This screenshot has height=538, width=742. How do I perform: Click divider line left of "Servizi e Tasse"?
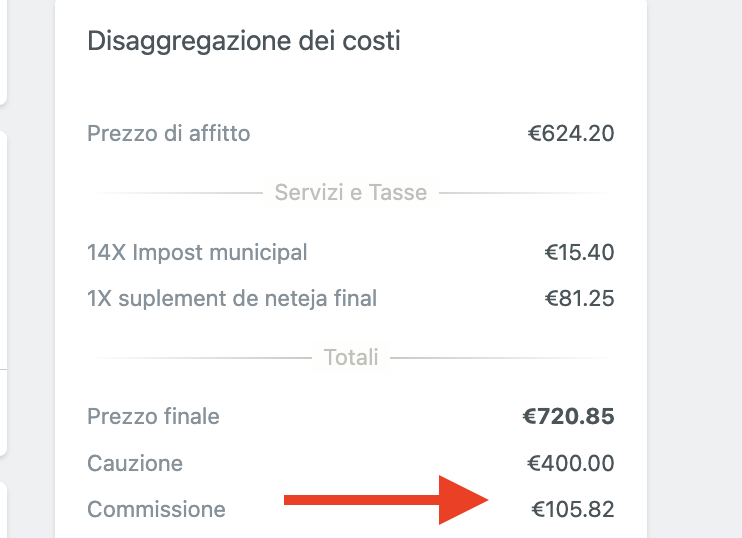tap(180, 192)
